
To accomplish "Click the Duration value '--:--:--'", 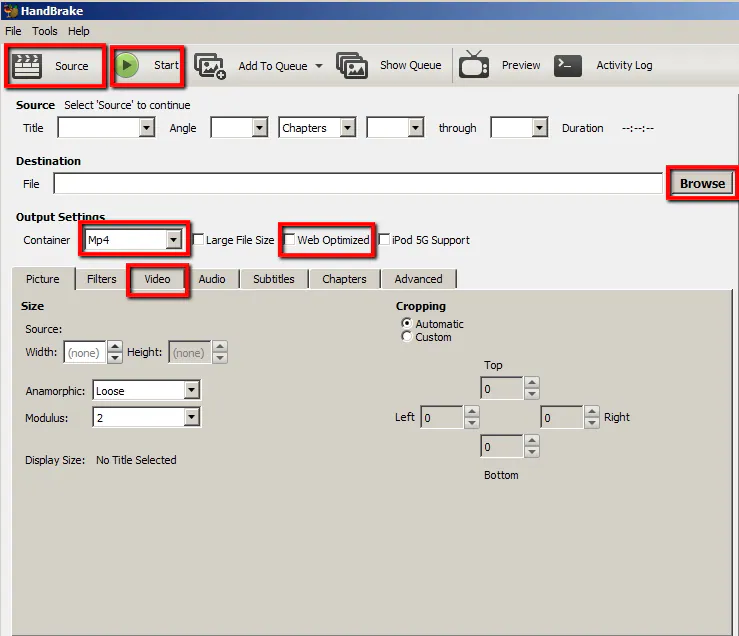I will [638, 128].
